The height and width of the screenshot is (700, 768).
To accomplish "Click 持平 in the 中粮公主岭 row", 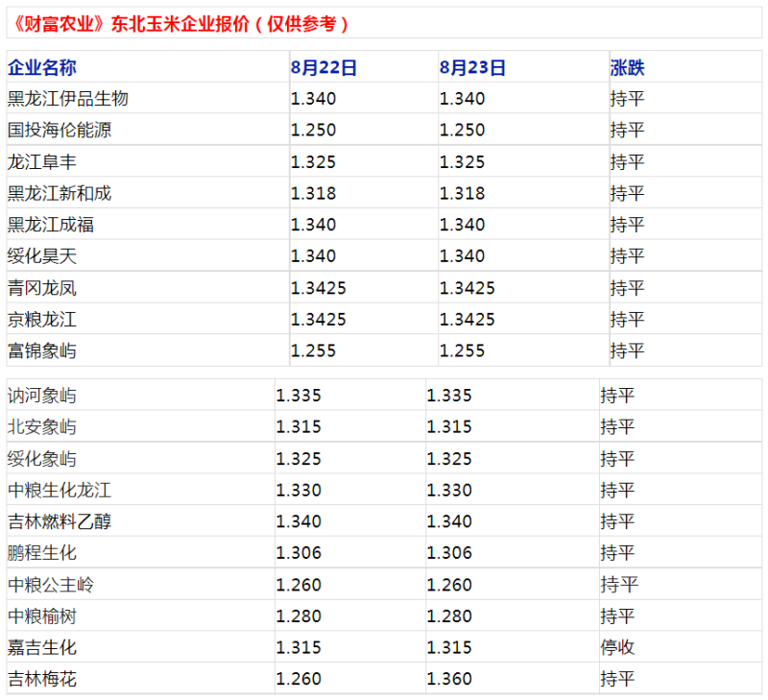I will click(x=619, y=585).
